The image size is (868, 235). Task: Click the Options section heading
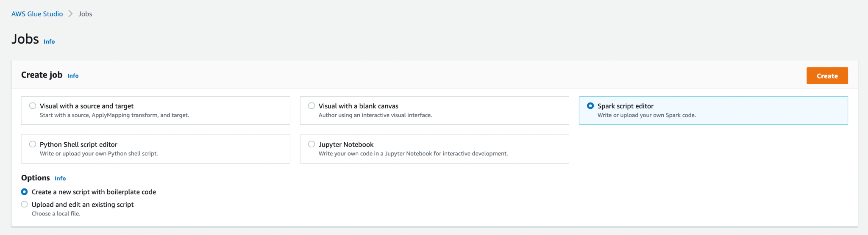coord(36,178)
